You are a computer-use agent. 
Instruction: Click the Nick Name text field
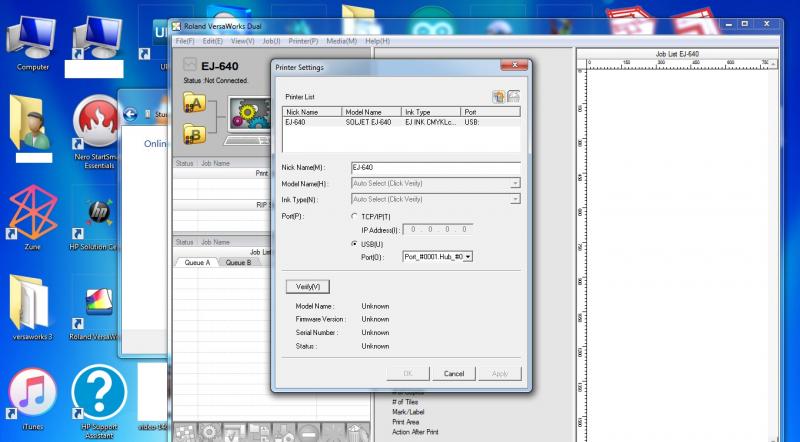click(436, 167)
